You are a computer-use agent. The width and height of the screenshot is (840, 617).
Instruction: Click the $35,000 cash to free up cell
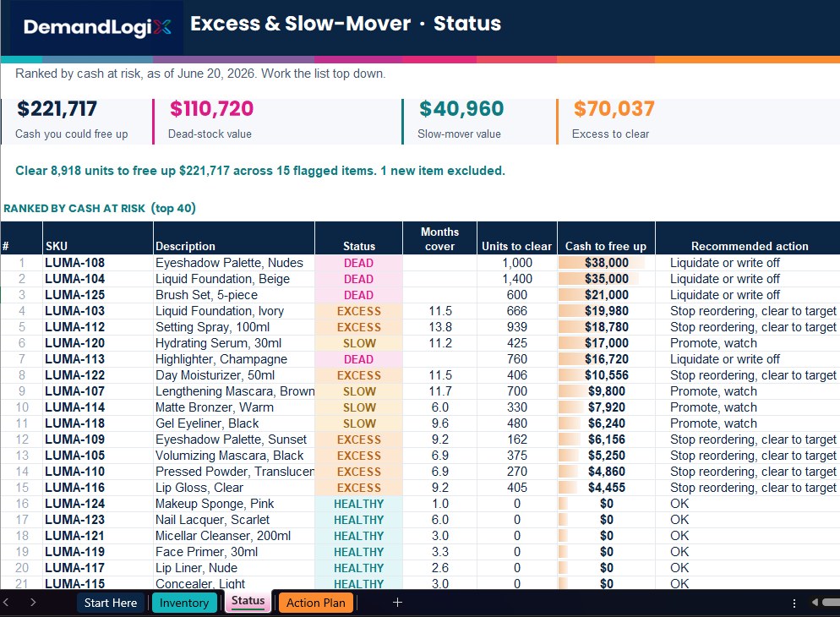[x=606, y=279]
